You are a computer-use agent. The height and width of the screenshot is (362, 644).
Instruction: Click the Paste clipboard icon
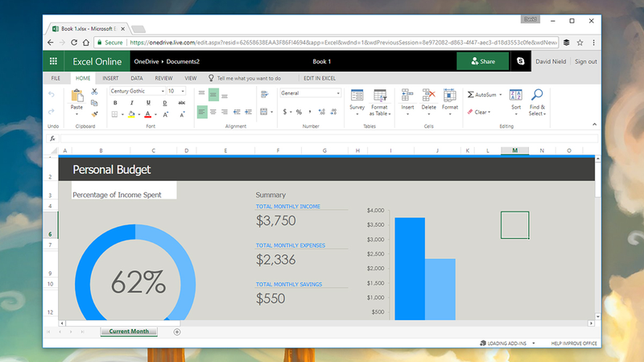(x=76, y=96)
